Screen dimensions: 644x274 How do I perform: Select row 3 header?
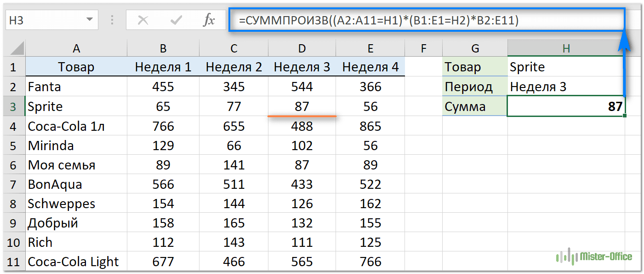pos(14,106)
